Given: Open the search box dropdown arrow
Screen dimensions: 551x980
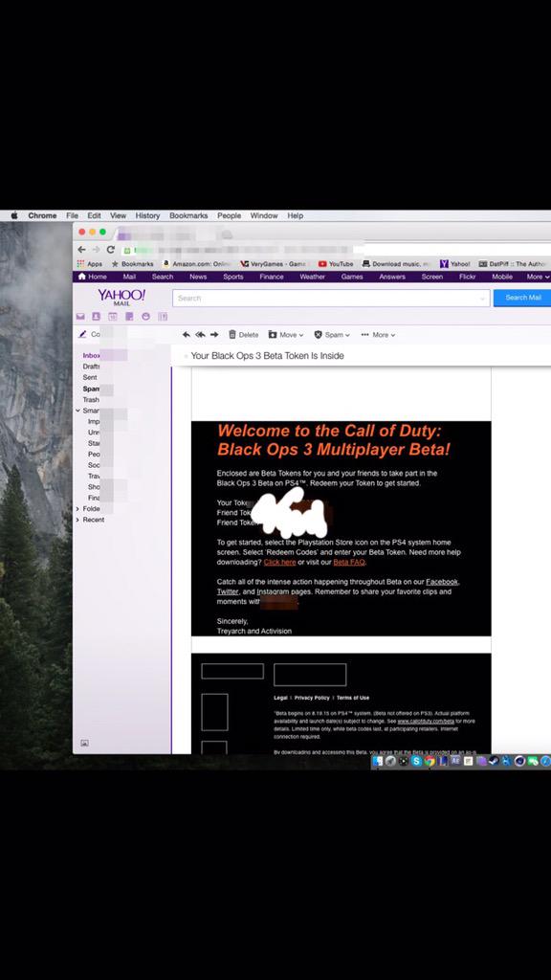Looking at the screenshot, I should tap(482, 299).
